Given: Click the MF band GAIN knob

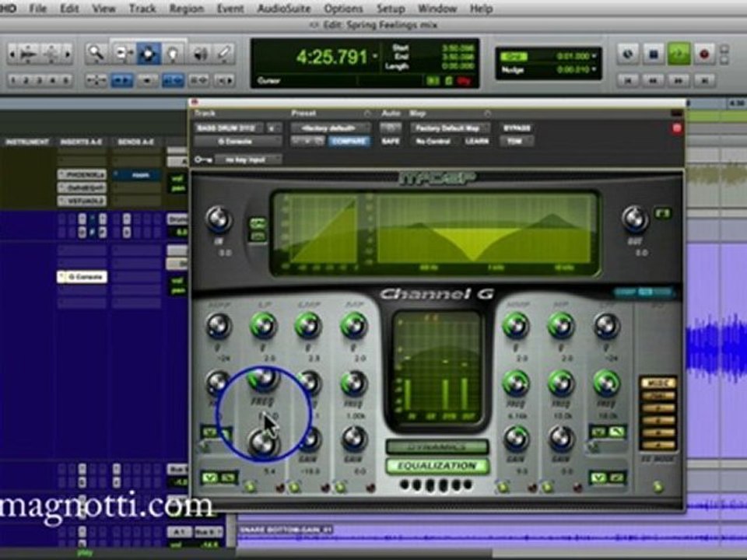Looking at the screenshot, I should pyautogui.click(x=353, y=438).
